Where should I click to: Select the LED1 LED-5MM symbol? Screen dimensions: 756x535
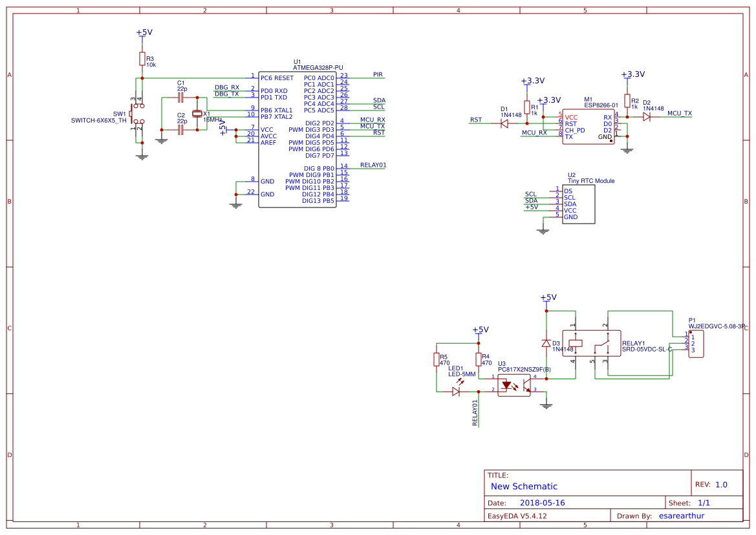457,391
